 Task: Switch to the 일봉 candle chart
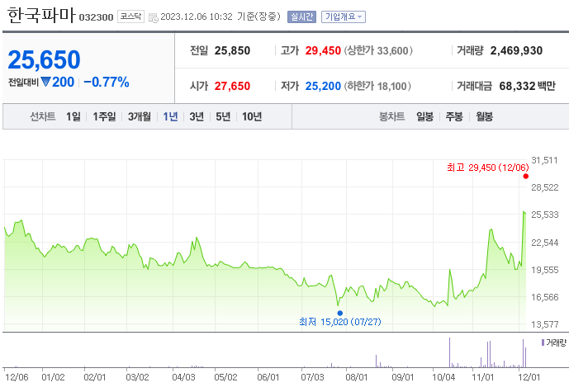425,116
